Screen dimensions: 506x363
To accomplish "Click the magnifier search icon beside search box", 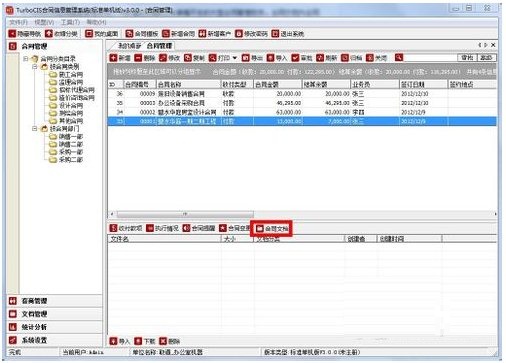I will (x=399, y=57).
